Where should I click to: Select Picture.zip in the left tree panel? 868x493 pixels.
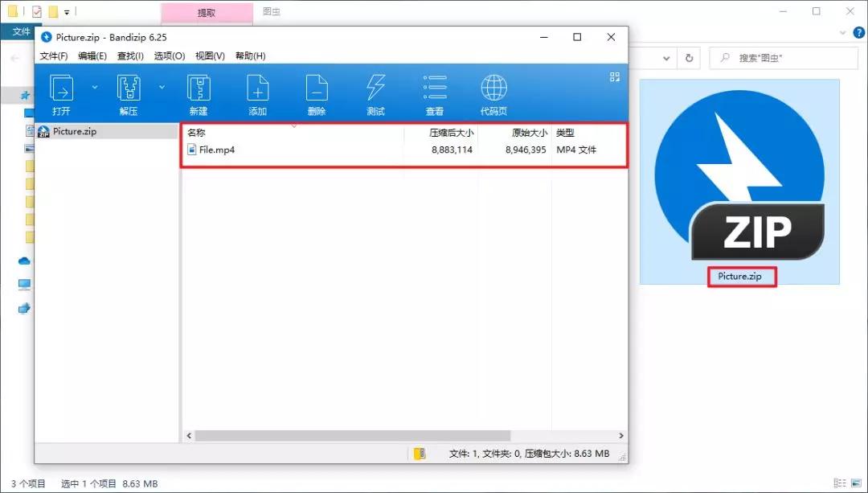click(74, 131)
